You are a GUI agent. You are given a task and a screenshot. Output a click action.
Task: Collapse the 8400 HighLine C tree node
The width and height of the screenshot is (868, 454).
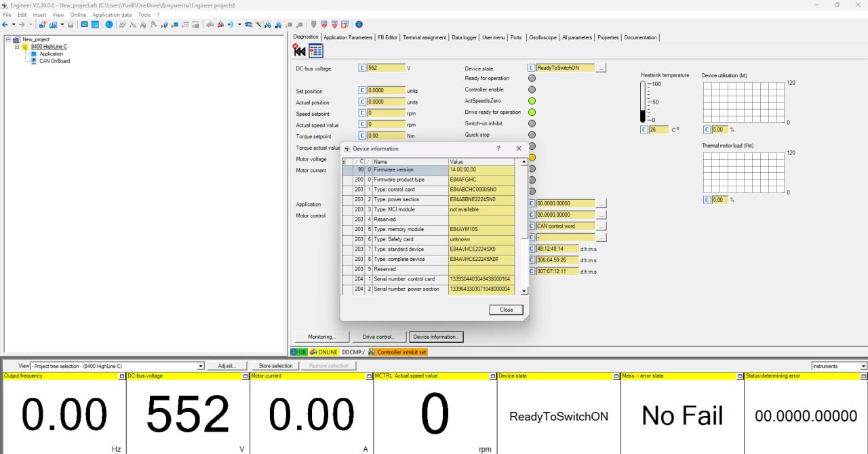point(17,47)
